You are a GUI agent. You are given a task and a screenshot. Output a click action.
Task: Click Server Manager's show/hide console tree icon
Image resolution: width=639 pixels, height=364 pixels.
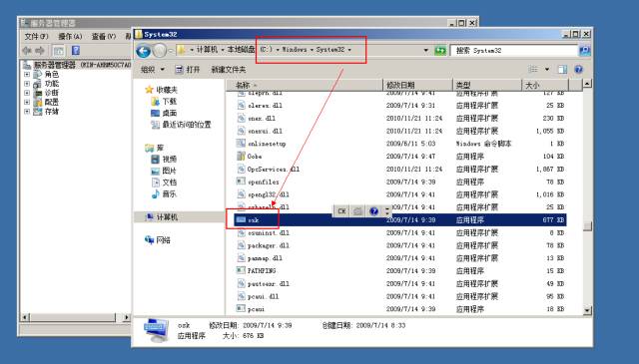59,51
